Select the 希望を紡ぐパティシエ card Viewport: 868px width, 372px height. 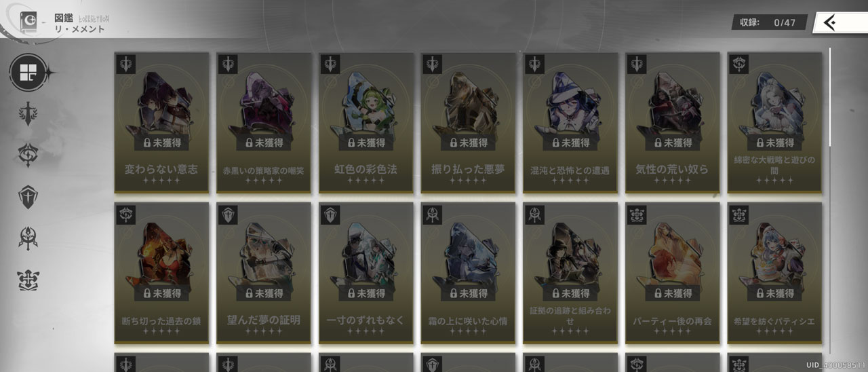(x=774, y=273)
